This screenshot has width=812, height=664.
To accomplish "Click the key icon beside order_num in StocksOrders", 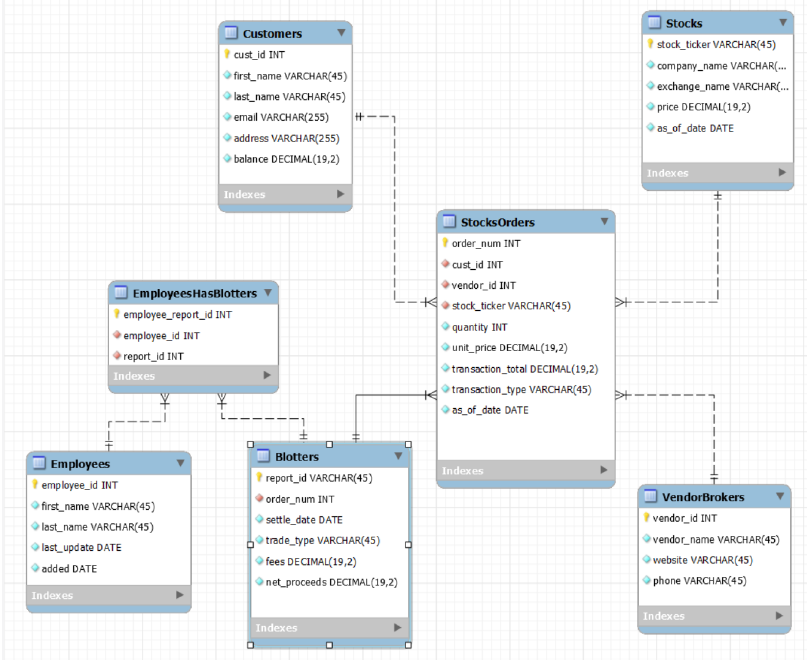I will tap(447, 243).
